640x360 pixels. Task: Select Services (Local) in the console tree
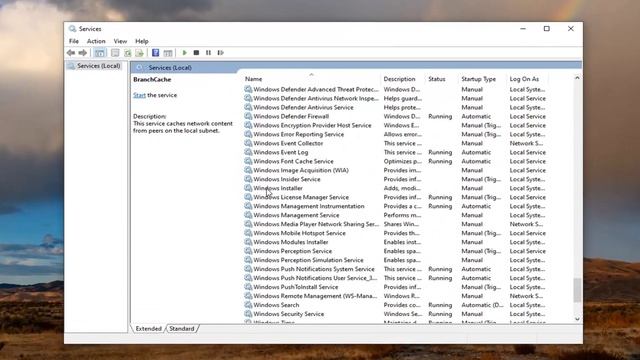coord(98,66)
